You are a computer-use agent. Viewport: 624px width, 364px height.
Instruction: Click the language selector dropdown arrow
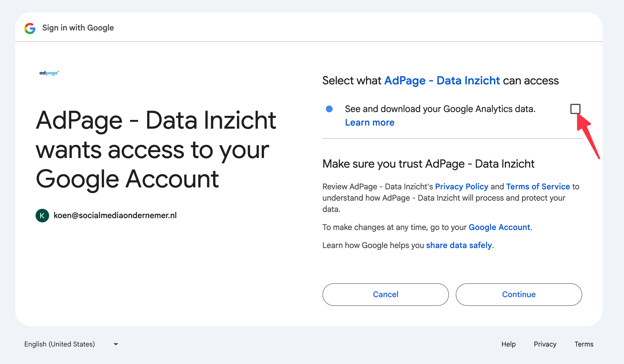point(116,344)
